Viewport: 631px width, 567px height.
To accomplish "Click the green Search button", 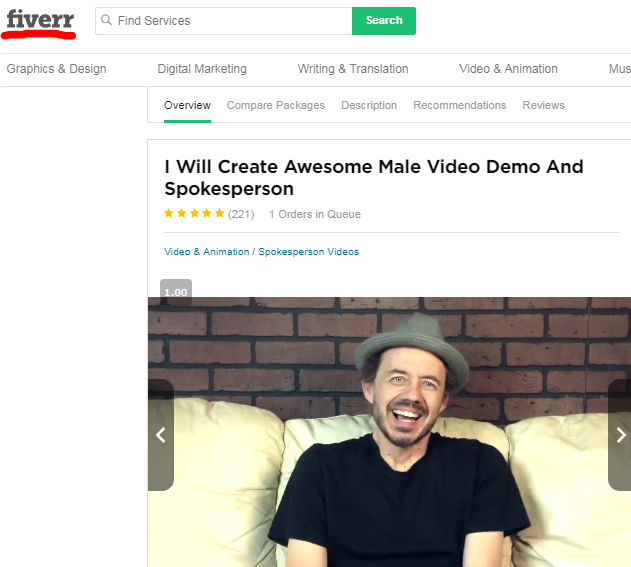I will point(384,21).
